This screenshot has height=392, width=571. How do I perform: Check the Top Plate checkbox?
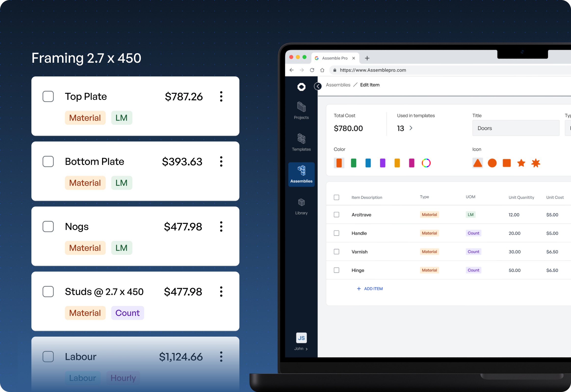[x=48, y=96]
